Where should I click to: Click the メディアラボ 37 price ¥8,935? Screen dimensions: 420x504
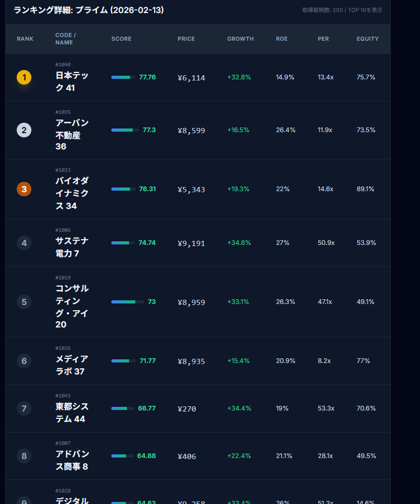(x=191, y=361)
